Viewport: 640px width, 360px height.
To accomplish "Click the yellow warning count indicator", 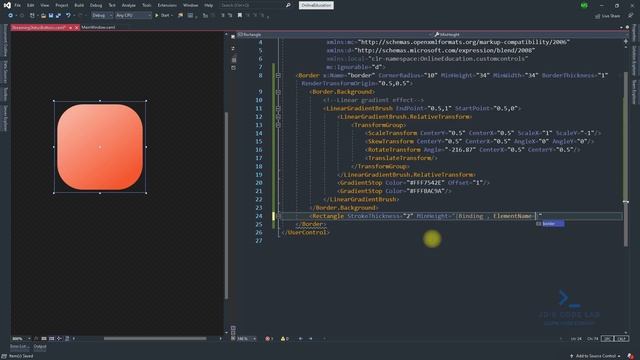I will pyautogui.click(x=284, y=339).
